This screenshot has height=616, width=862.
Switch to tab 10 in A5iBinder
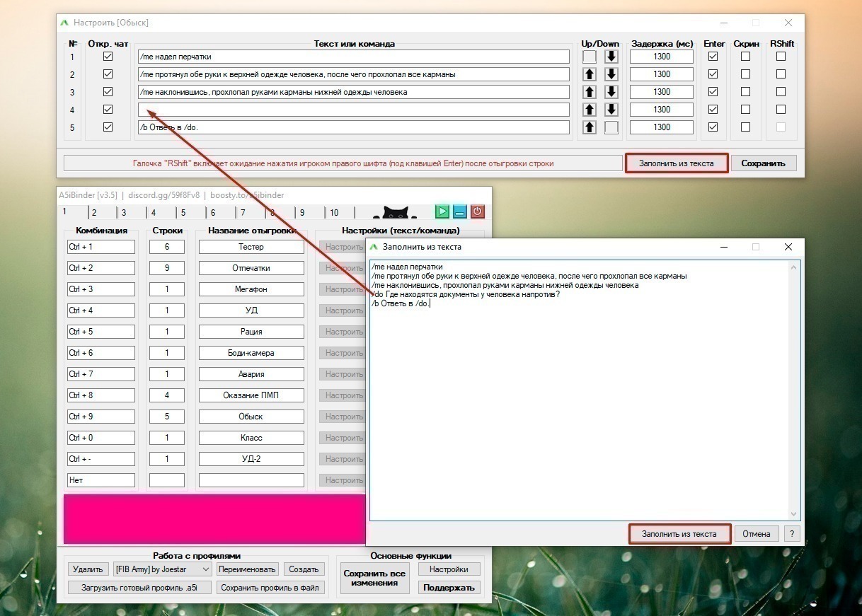(334, 212)
